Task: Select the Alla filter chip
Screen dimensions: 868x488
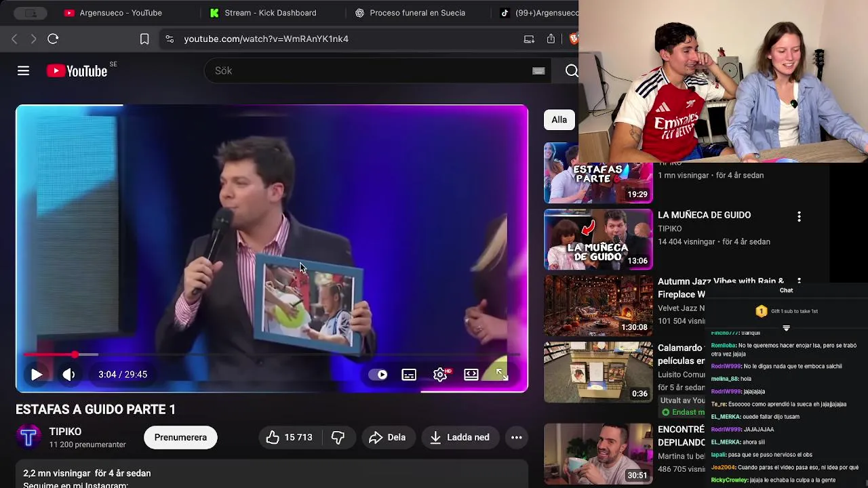Action: 559,120
